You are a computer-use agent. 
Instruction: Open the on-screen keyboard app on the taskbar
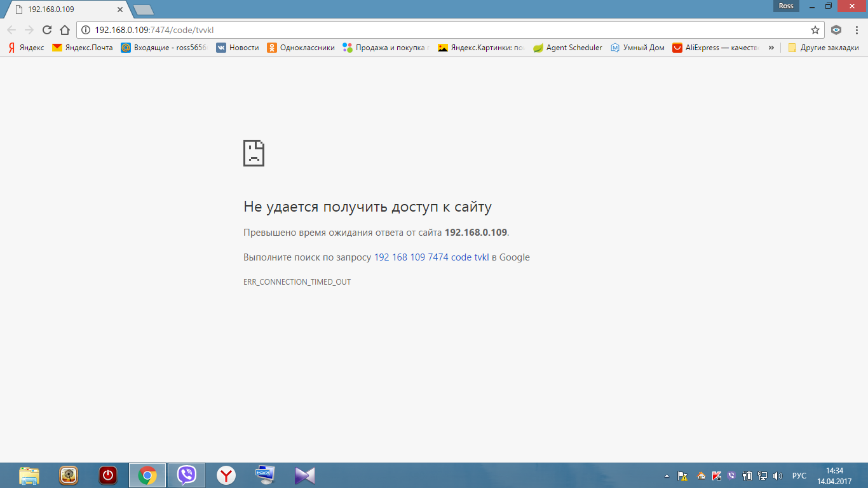[266, 475]
